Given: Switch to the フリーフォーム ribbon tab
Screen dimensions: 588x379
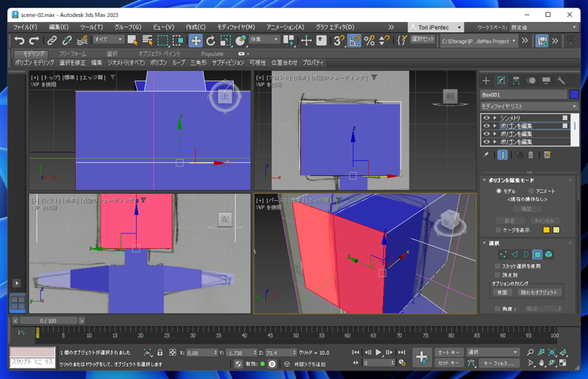Looking at the screenshot, I should 72,54.
